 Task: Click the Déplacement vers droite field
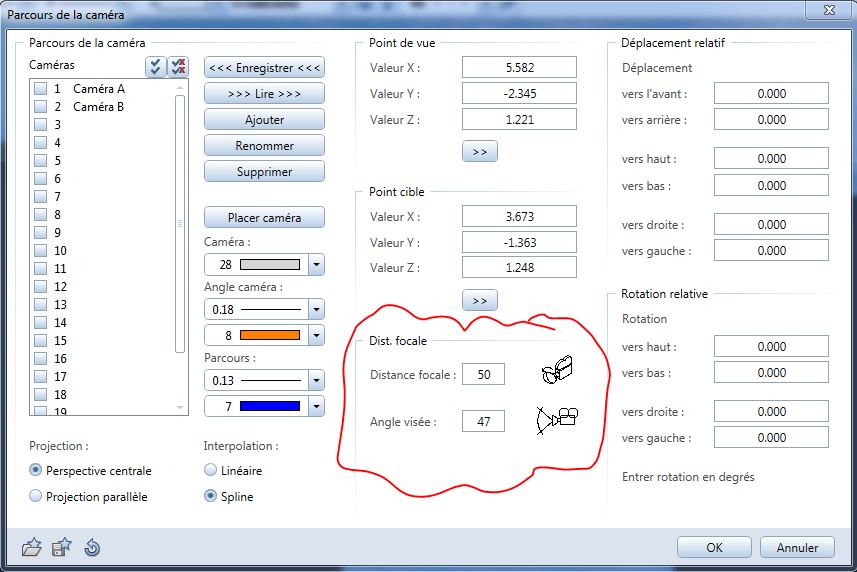coord(771,224)
